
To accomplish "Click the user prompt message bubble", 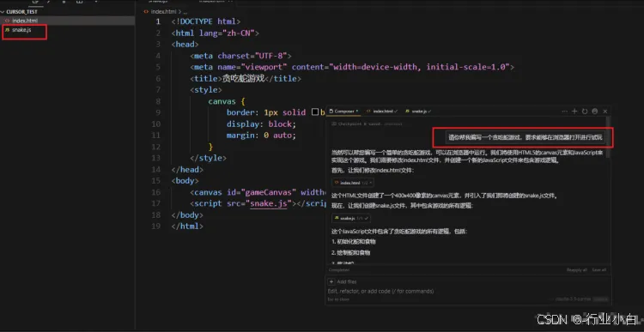I will pos(526,137).
